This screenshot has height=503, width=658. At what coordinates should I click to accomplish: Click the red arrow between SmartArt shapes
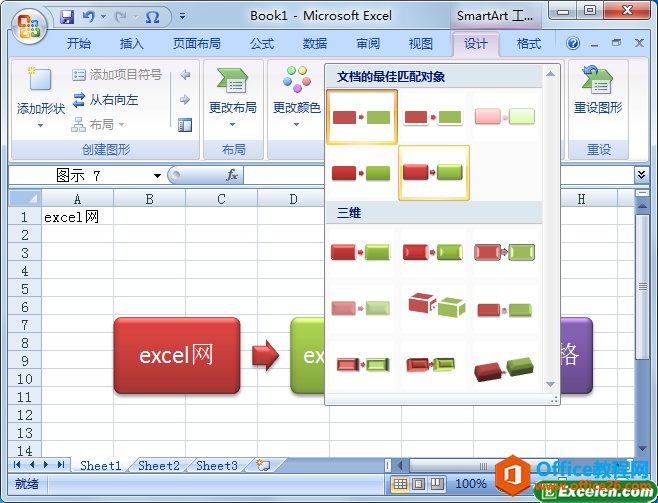pos(265,355)
